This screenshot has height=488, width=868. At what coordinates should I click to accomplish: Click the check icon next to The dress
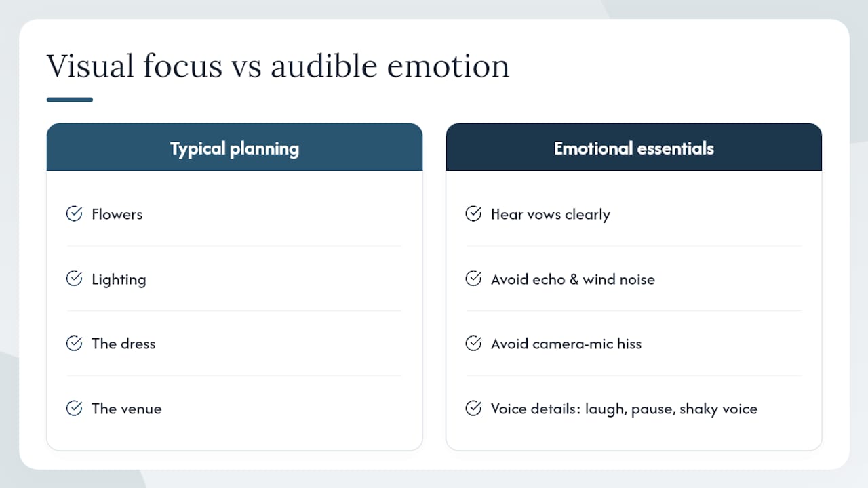click(x=74, y=344)
